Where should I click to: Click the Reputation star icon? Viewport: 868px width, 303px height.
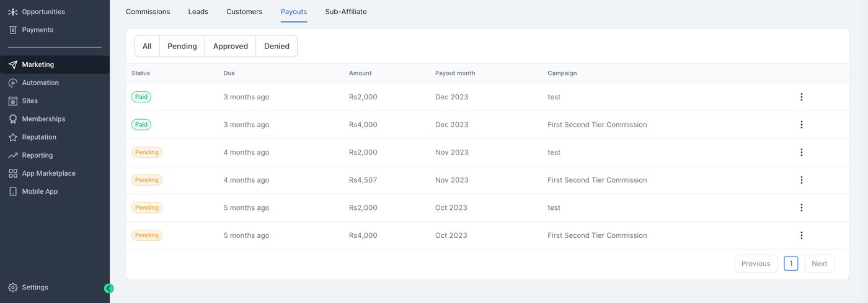pyautogui.click(x=13, y=137)
